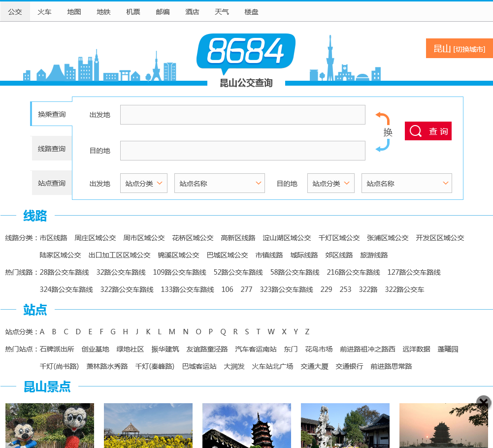Screen dimensions: 493x448
Task: Open the 地图 navigation item
Action: [x=74, y=12]
